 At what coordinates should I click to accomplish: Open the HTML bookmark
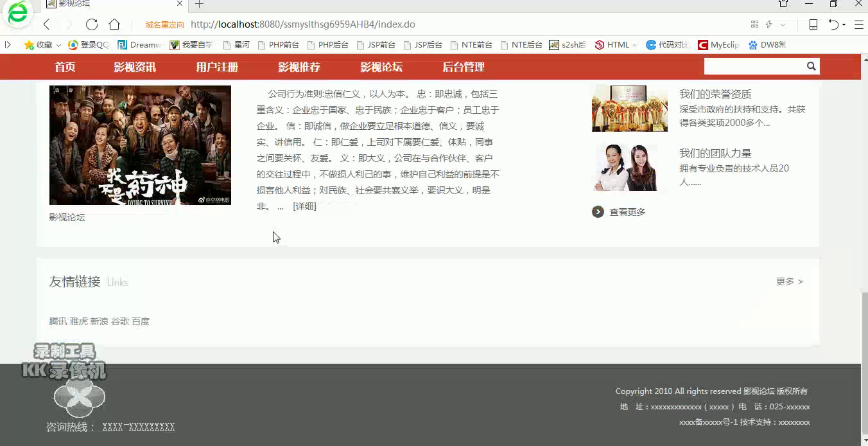coord(615,45)
